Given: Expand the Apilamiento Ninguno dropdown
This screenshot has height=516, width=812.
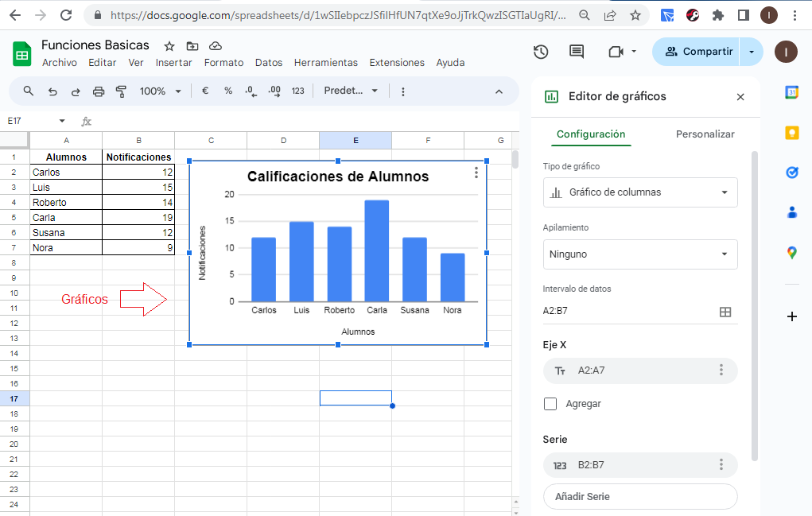Looking at the screenshot, I should (x=640, y=254).
